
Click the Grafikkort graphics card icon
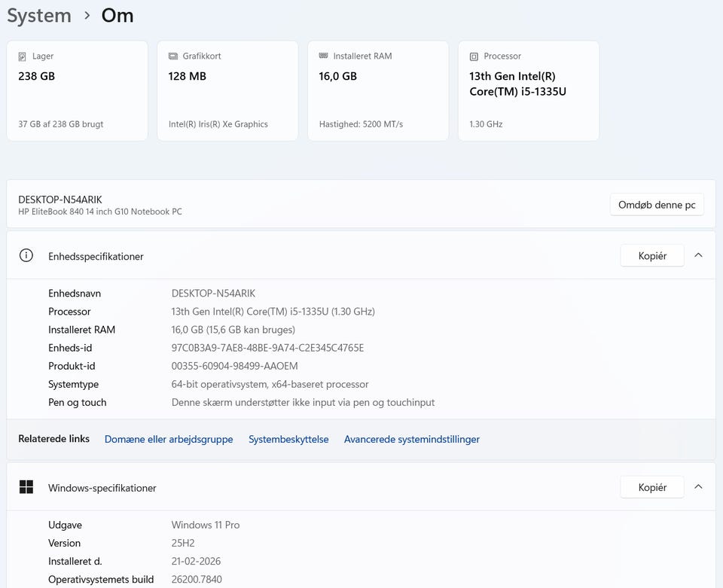coord(173,56)
